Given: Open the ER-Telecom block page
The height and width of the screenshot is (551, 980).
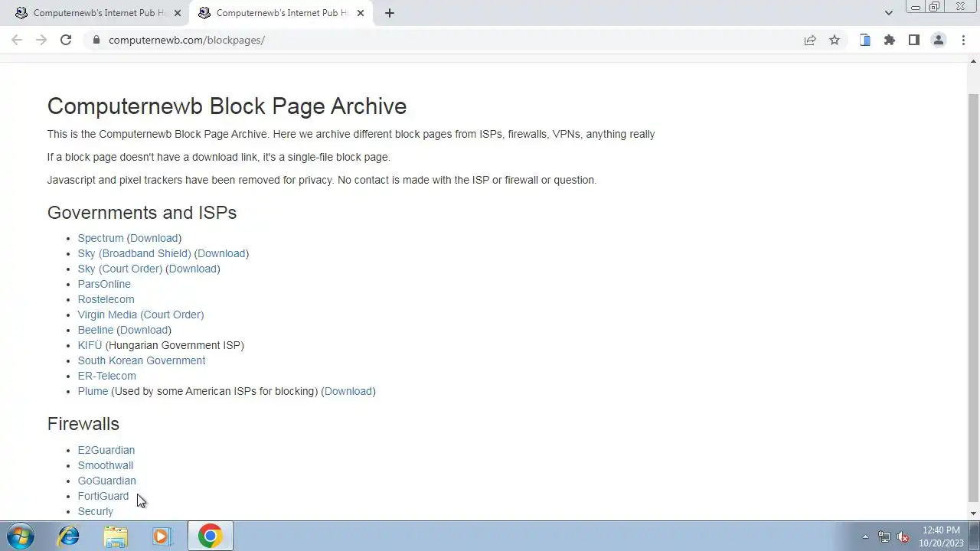Looking at the screenshot, I should click(106, 376).
